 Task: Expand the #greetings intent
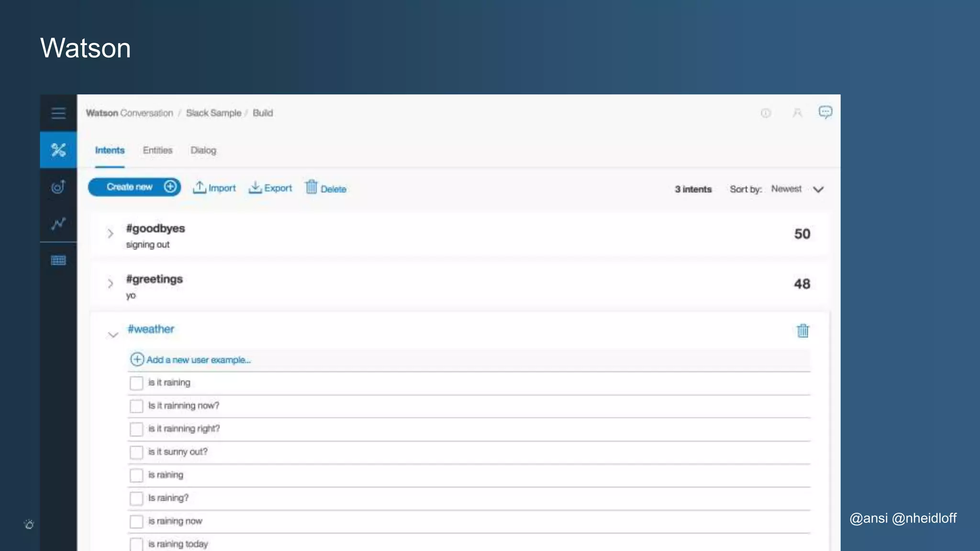pos(111,284)
